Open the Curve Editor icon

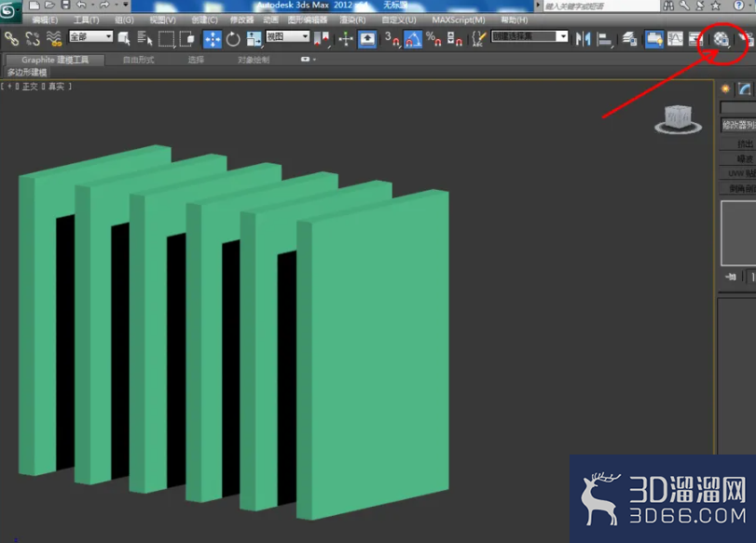coord(675,38)
